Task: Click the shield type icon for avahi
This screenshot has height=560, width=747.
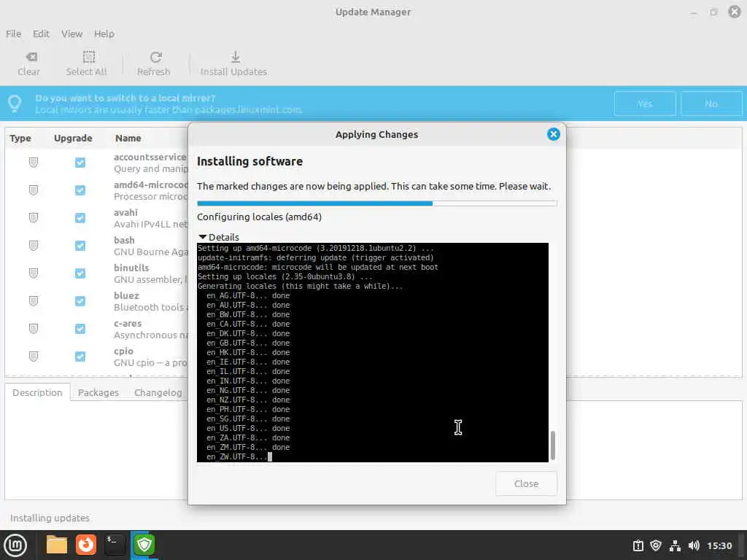Action: 34,218
